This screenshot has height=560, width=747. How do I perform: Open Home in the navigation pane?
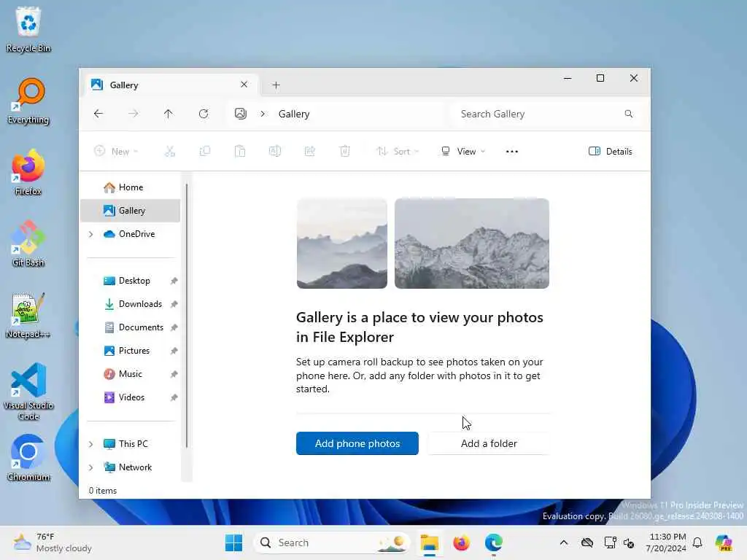[x=130, y=187]
